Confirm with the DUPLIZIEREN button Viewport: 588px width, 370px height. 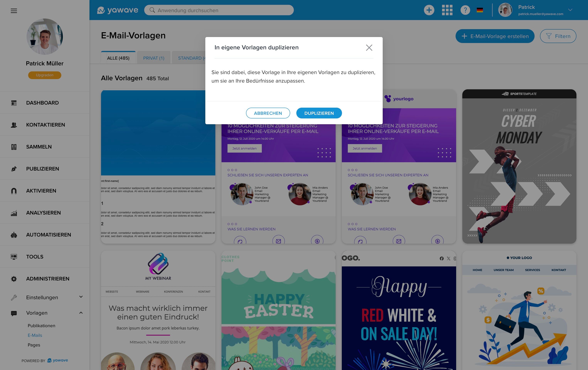point(319,113)
